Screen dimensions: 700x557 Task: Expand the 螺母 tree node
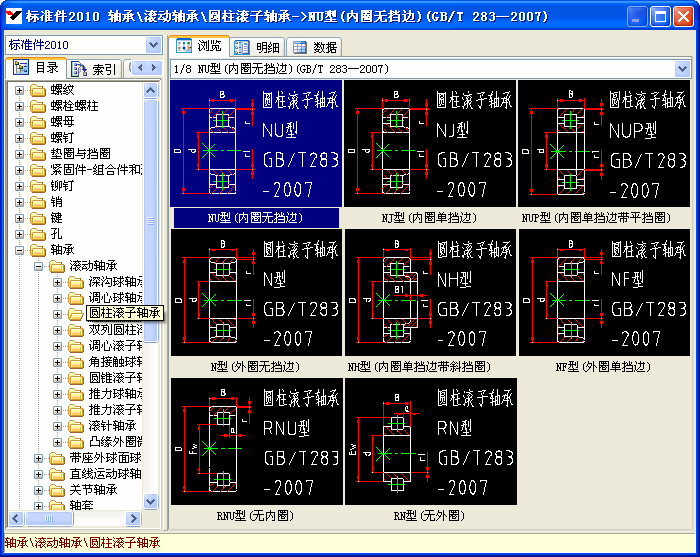point(19,122)
